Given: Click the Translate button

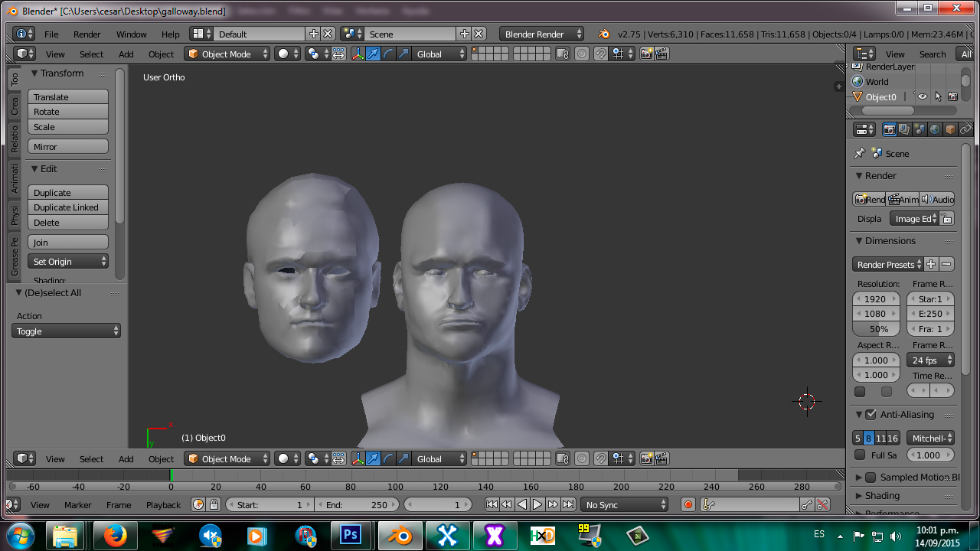Looking at the screenshot, I should [x=68, y=97].
